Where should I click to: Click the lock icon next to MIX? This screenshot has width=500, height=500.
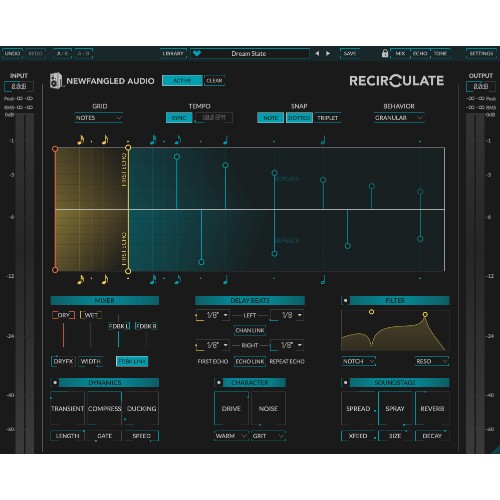(x=385, y=53)
